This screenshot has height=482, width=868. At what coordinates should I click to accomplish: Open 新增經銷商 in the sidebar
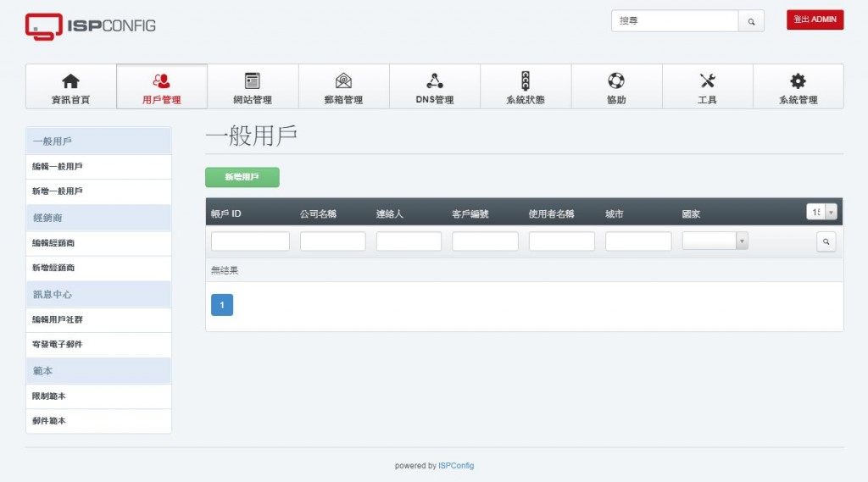[98, 268]
